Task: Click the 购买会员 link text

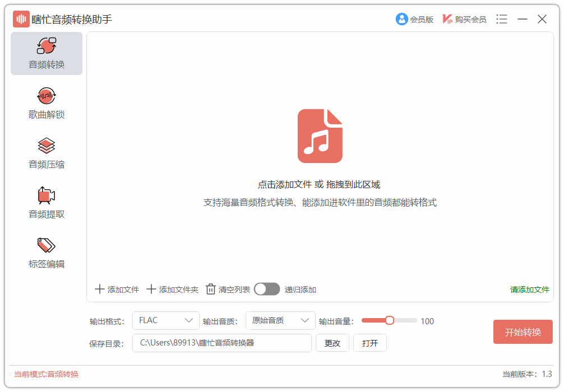Action: (470, 20)
